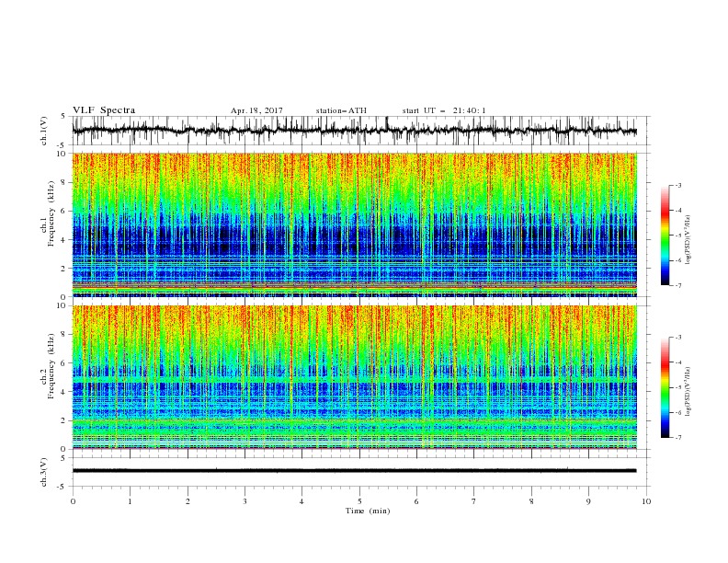Screen dimensions: 728x563
Task: Click the ch.2 "Frequency (kHz)" axis label
Action: [51, 366]
